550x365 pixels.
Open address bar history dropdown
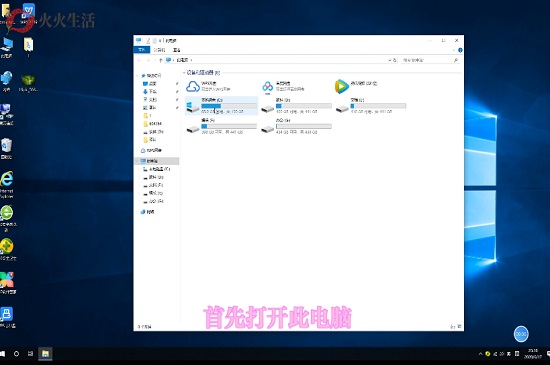click(389, 60)
